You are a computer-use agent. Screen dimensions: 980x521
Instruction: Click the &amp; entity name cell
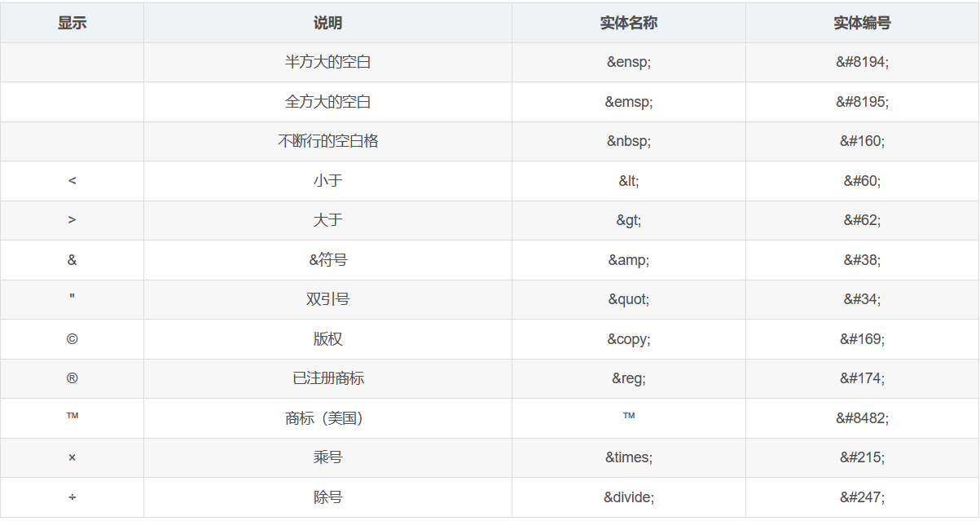click(628, 260)
